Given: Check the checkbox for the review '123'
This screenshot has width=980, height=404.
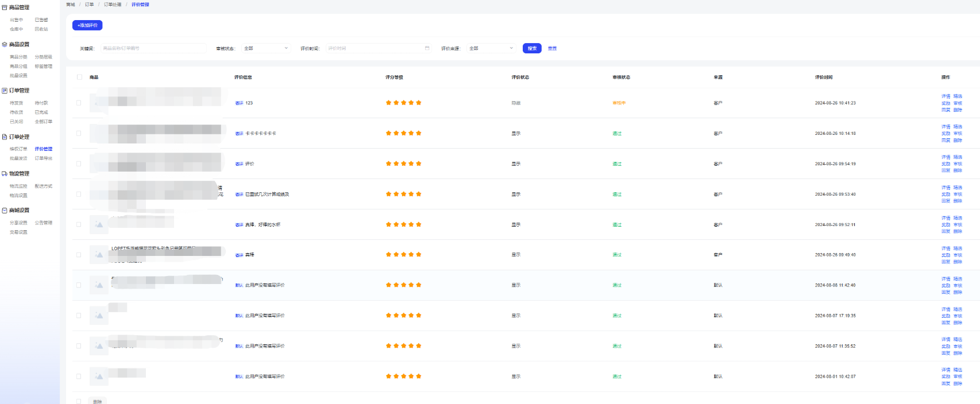Looking at the screenshot, I should [x=79, y=103].
